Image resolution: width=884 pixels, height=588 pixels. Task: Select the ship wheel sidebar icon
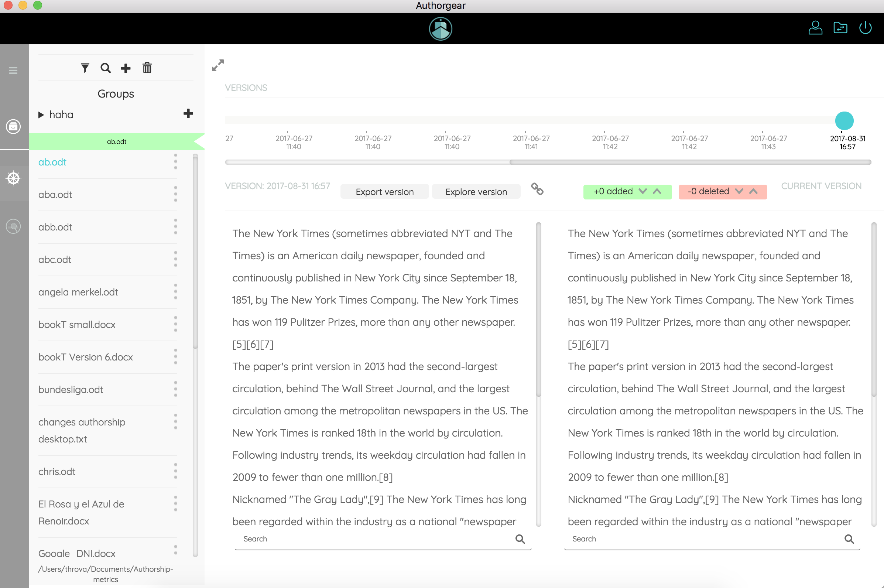point(13,178)
